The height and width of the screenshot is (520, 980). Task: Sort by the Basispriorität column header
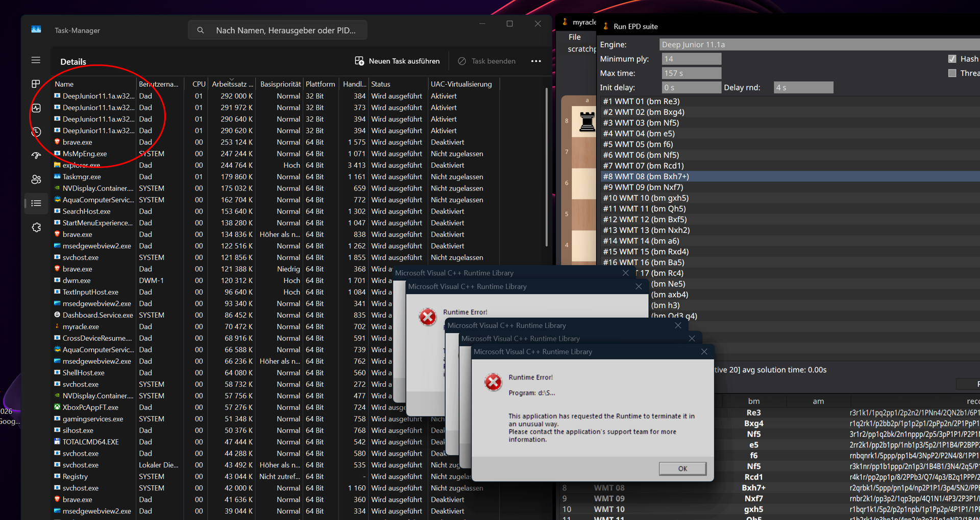(x=280, y=84)
